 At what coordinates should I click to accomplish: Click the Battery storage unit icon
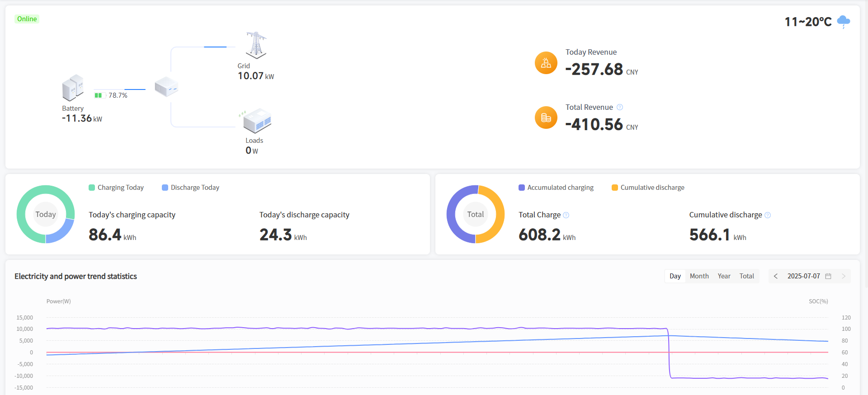(x=73, y=88)
